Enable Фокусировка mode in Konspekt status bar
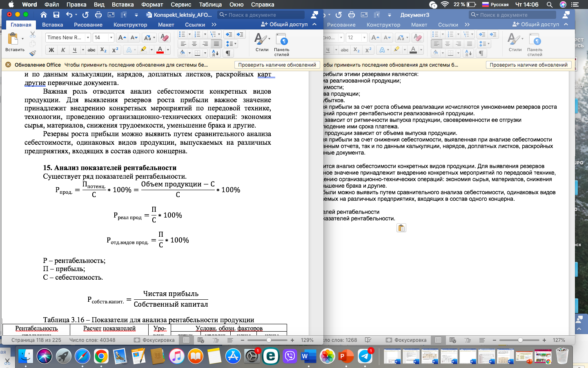This screenshot has width=588, height=368. [x=154, y=340]
